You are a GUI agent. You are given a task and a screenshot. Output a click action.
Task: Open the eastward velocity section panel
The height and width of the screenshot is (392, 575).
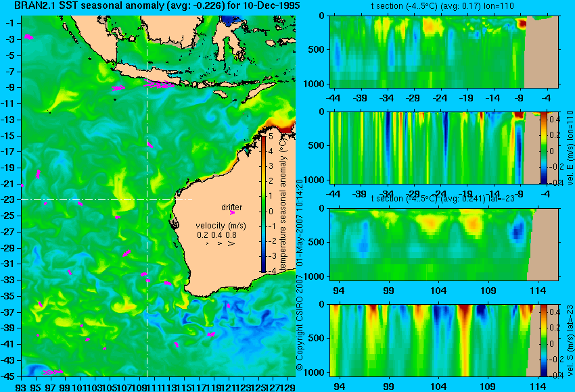444,147
